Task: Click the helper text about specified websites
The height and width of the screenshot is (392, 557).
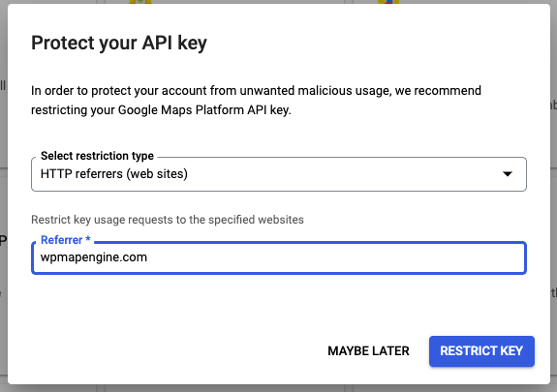Action: pyautogui.click(x=168, y=220)
